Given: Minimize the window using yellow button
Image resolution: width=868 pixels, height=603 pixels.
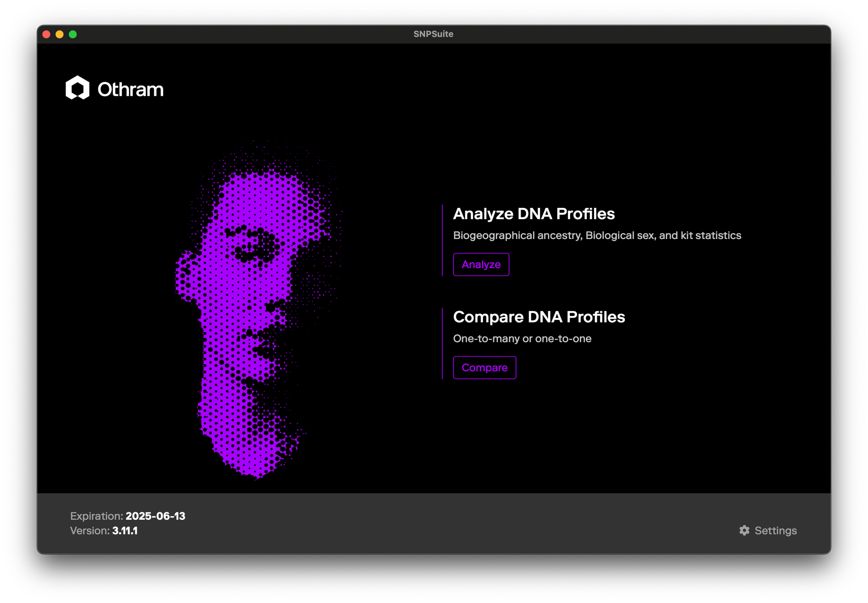Looking at the screenshot, I should pos(59,34).
